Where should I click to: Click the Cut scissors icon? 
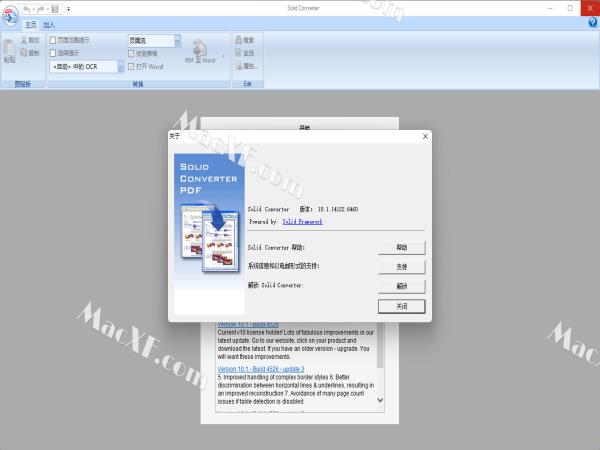pyautogui.click(x=24, y=40)
